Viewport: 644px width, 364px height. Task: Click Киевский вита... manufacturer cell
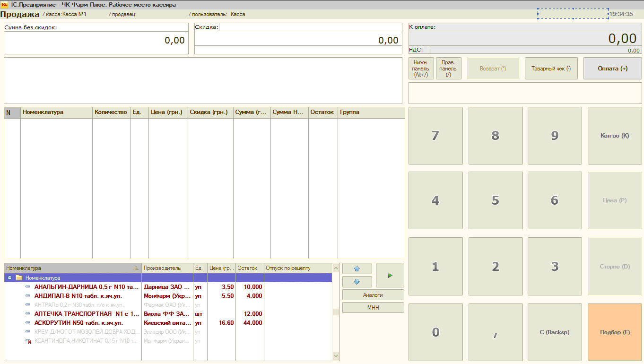point(167,323)
